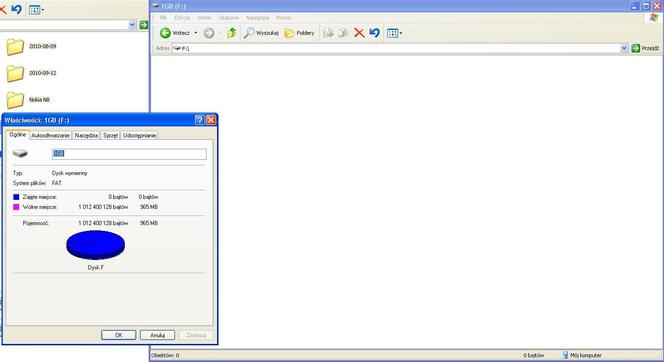Click the Anuluj cancel button
Image resolution: width=664 pixels, height=362 pixels.
pyautogui.click(x=158, y=335)
